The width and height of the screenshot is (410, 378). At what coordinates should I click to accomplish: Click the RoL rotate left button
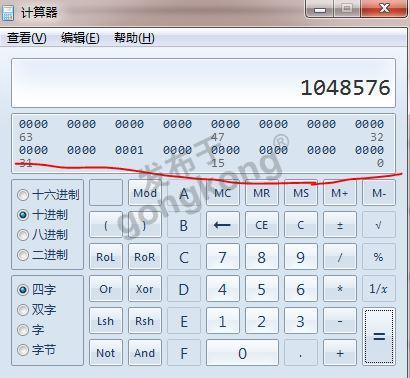click(x=106, y=257)
